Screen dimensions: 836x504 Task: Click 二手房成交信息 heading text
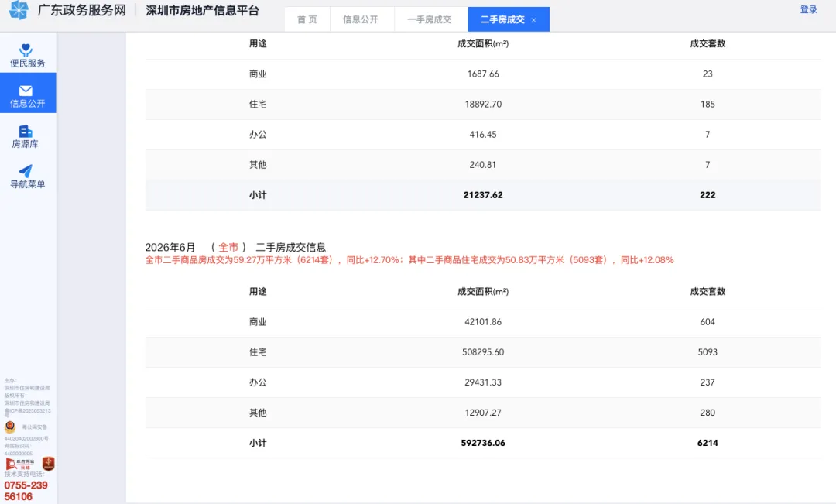point(290,248)
